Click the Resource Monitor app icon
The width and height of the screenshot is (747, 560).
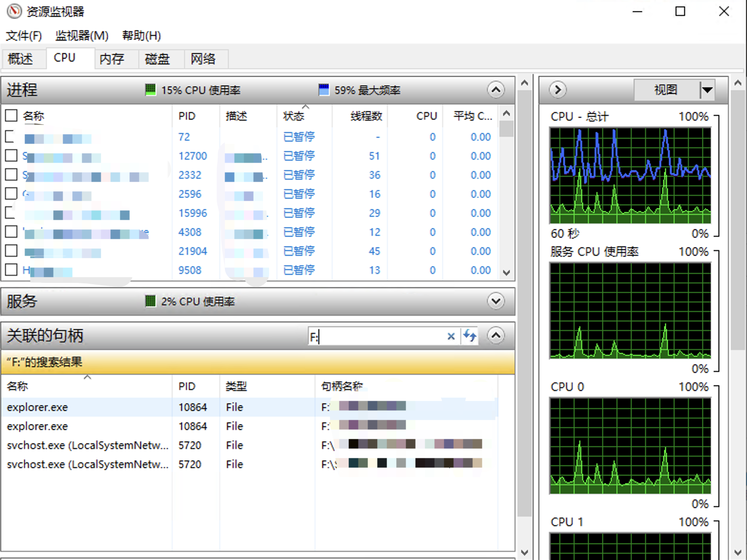point(14,11)
